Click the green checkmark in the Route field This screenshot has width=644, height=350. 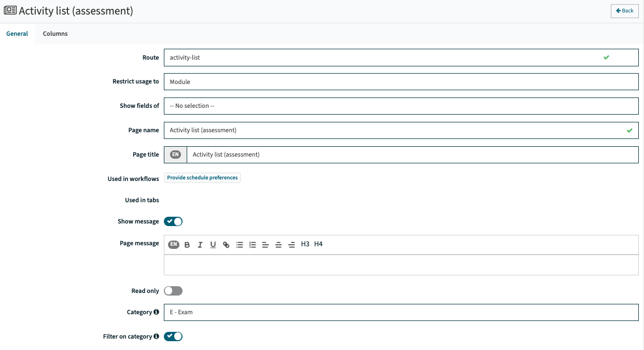coord(606,58)
